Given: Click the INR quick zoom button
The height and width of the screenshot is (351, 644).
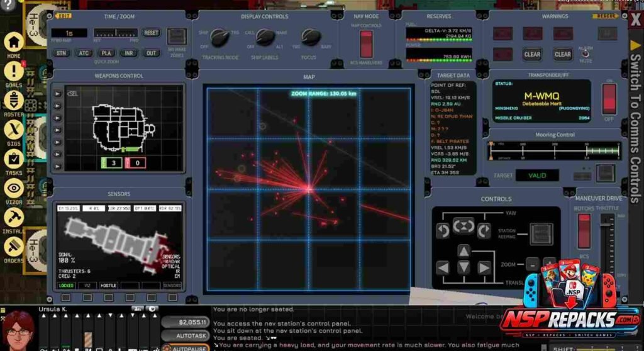Looking at the screenshot, I should tap(128, 53).
